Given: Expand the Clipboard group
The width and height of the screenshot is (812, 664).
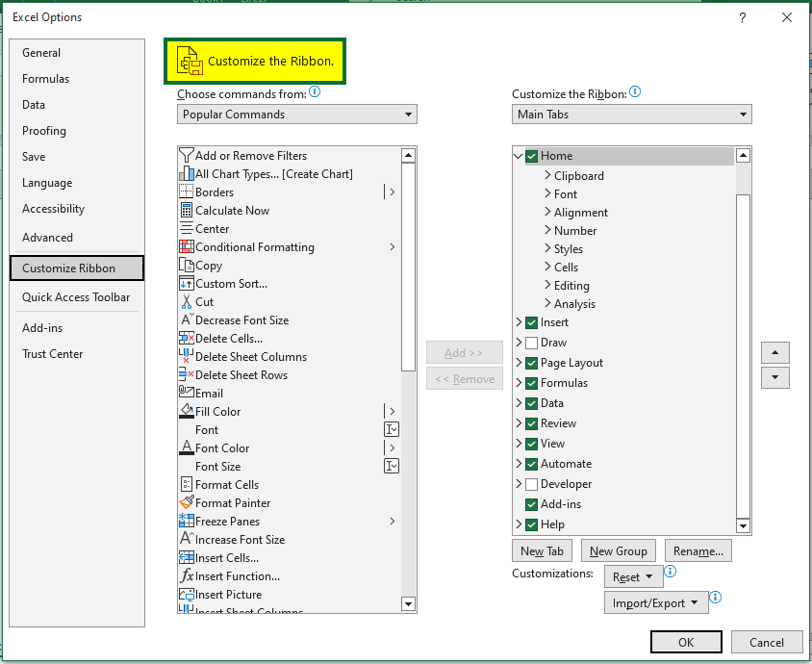Looking at the screenshot, I should pos(547,175).
